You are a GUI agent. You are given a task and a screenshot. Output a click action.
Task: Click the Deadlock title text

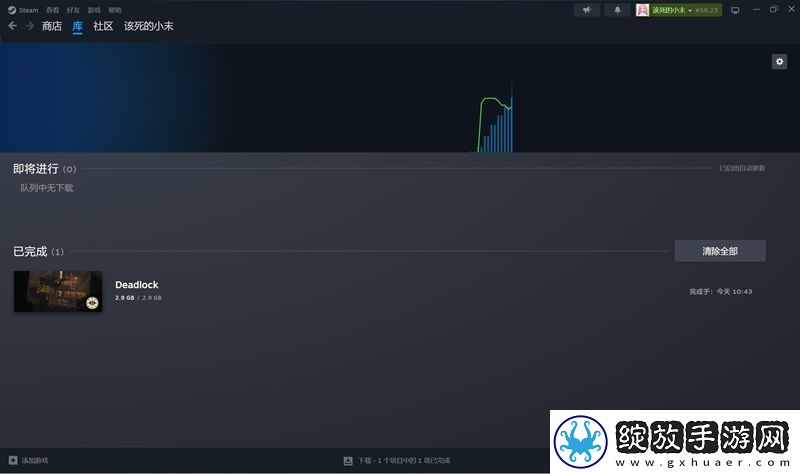[x=137, y=285]
